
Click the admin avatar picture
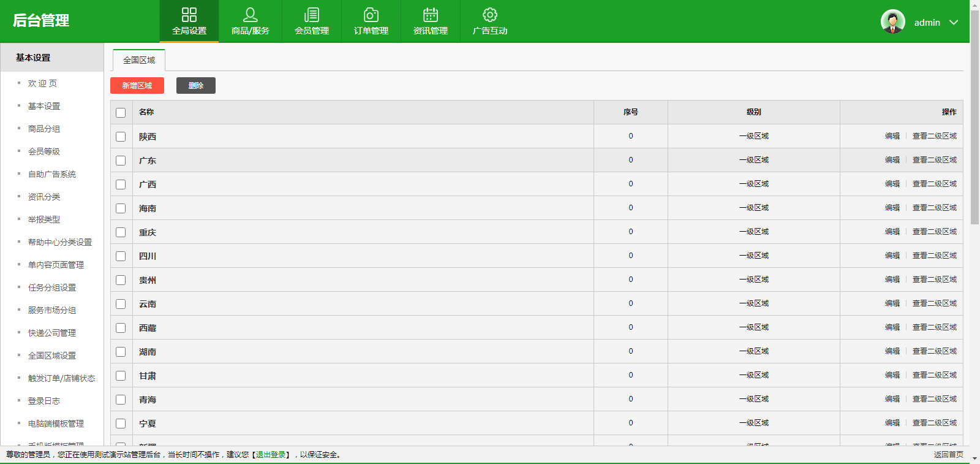coord(892,22)
